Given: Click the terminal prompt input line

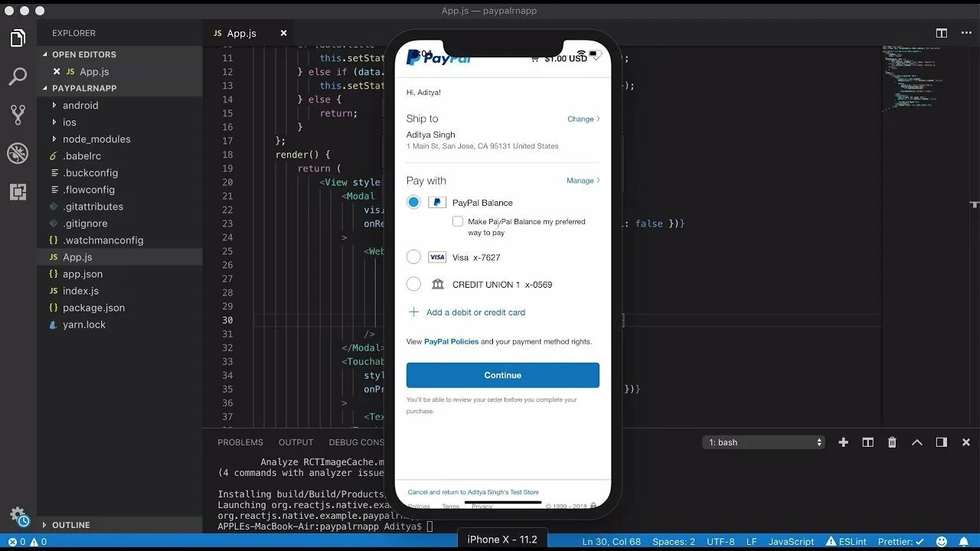Looking at the screenshot, I should tap(325, 526).
